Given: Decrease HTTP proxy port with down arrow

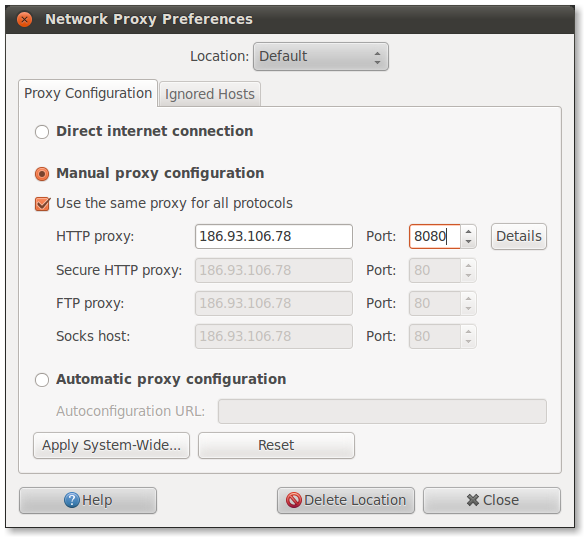Looking at the screenshot, I should tap(469, 242).
